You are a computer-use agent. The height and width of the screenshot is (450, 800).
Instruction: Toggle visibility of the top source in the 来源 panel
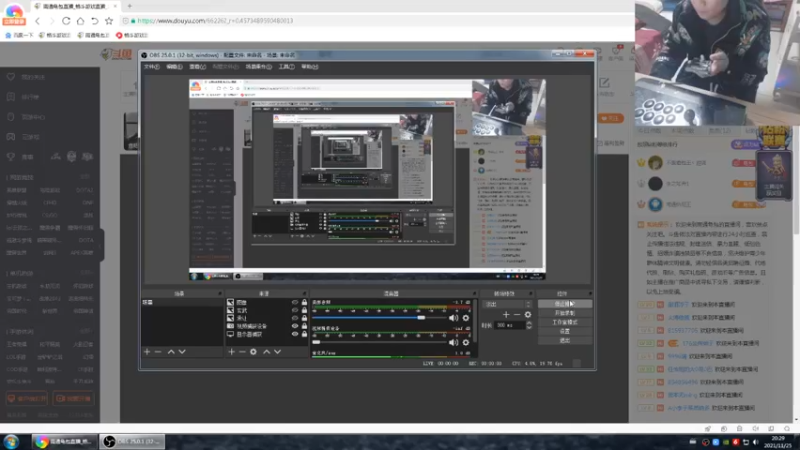(x=295, y=303)
